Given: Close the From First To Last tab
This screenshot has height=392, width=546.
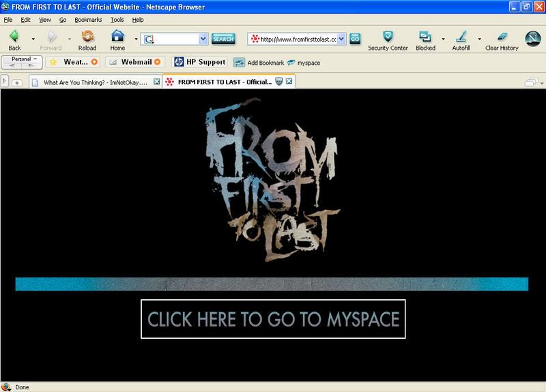Looking at the screenshot, I should (x=290, y=82).
